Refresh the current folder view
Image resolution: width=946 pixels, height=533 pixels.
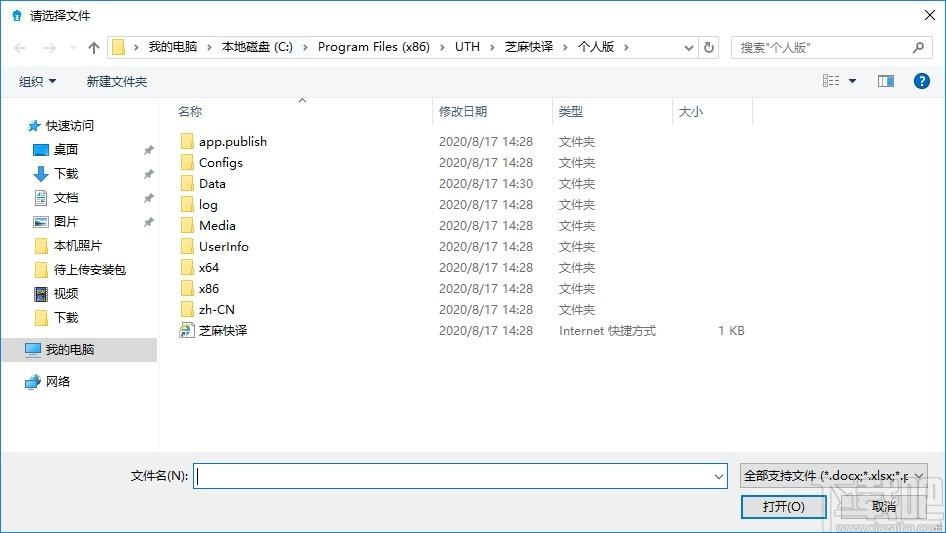[709, 47]
